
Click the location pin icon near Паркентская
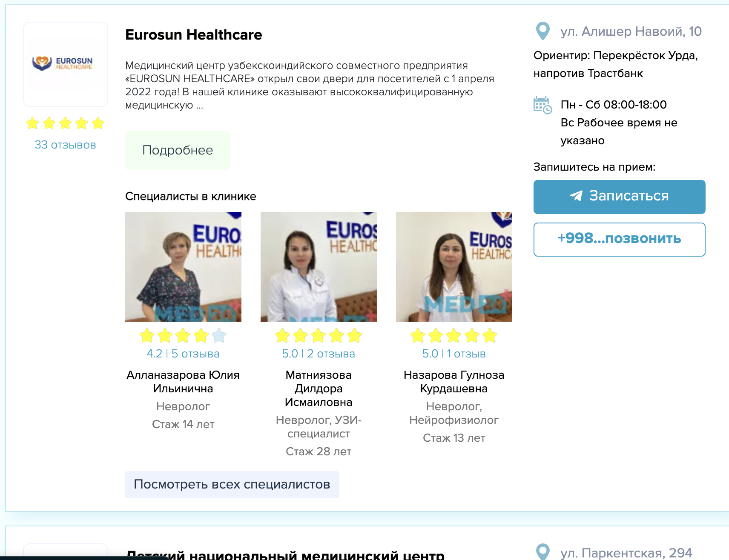tap(542, 551)
